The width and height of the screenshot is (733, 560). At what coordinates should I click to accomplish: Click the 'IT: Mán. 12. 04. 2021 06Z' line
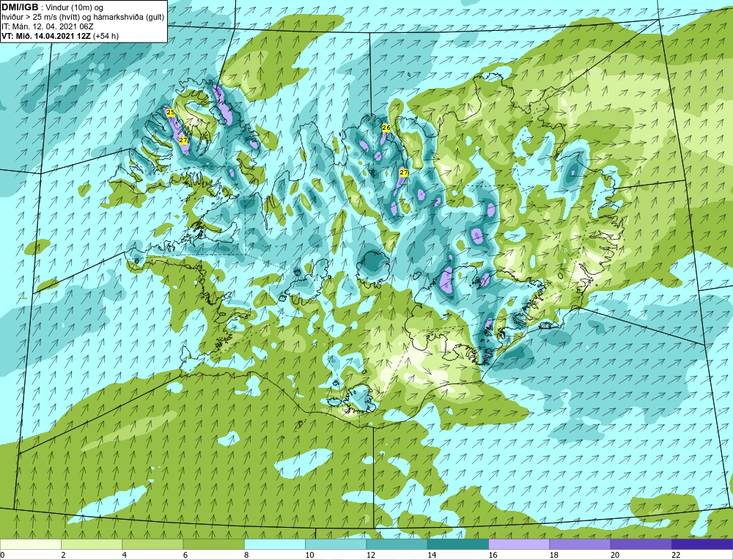[47, 26]
